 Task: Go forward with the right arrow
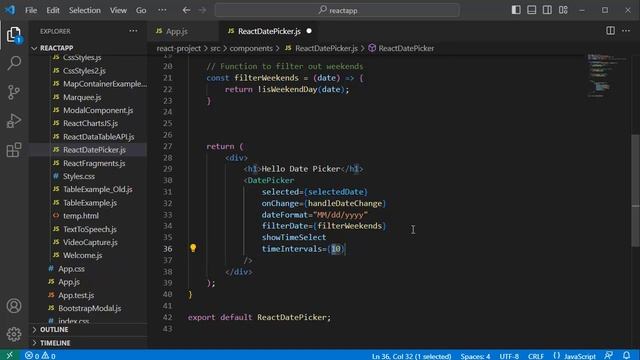(x=202, y=10)
